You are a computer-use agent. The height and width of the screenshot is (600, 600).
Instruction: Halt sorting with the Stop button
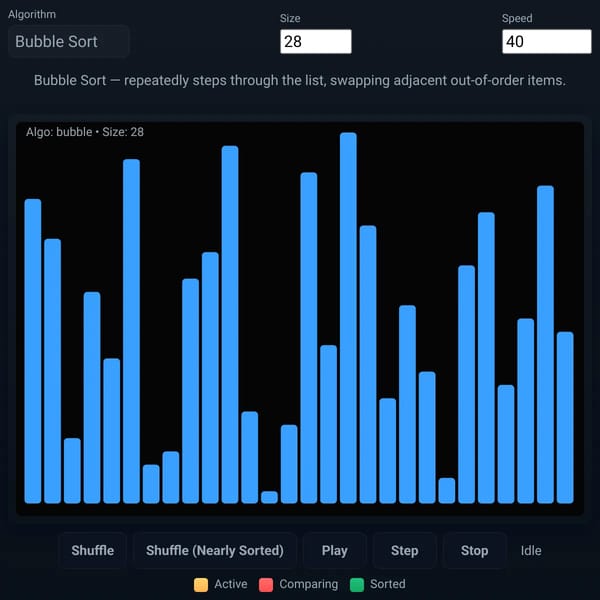point(474,550)
